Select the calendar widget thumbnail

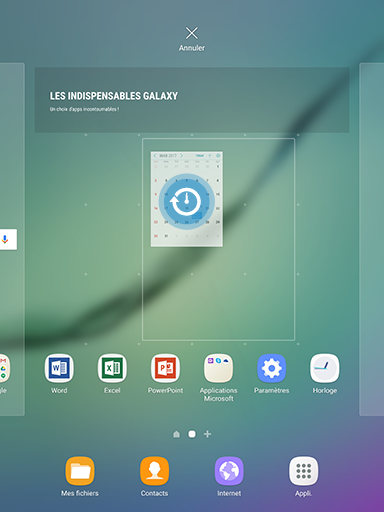pyautogui.click(x=187, y=199)
